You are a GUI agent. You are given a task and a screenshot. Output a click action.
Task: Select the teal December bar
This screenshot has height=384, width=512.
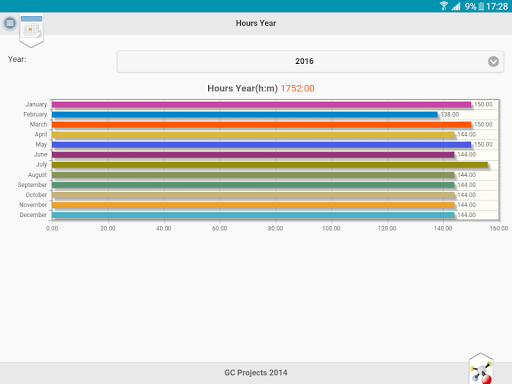pyautogui.click(x=253, y=215)
